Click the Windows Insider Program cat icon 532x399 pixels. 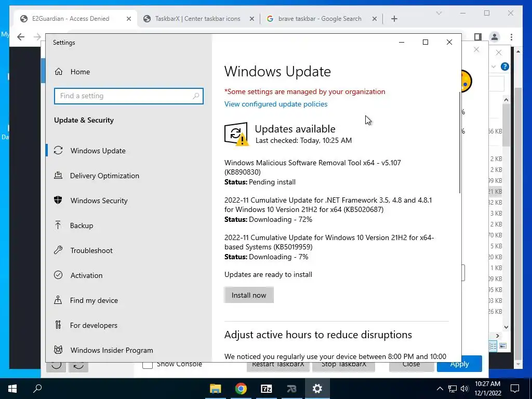point(58,350)
